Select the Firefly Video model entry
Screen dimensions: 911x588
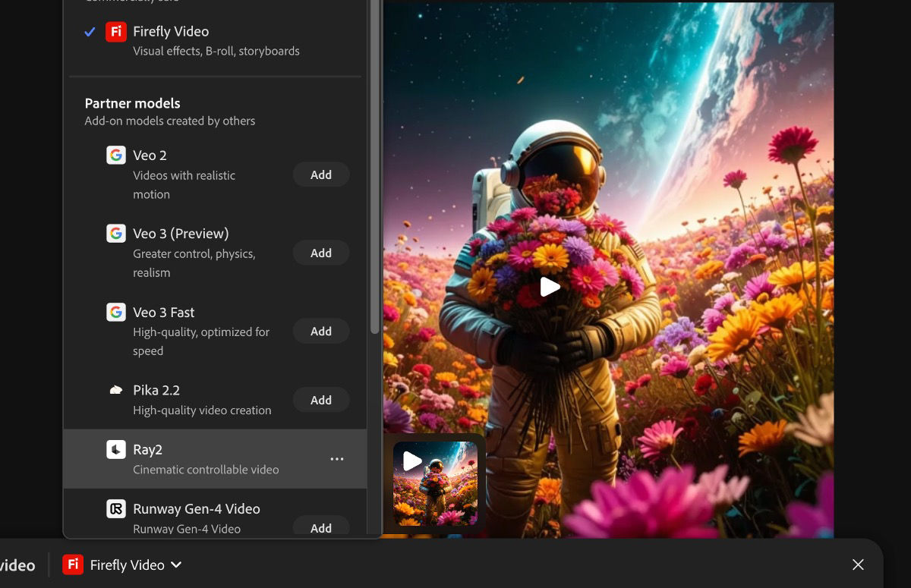coord(216,41)
